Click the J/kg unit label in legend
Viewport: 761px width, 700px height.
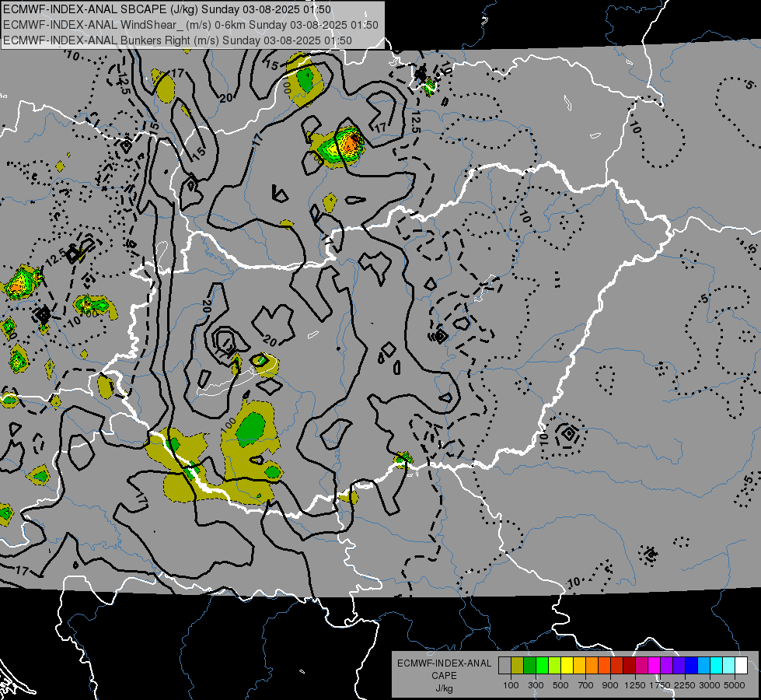[444, 688]
